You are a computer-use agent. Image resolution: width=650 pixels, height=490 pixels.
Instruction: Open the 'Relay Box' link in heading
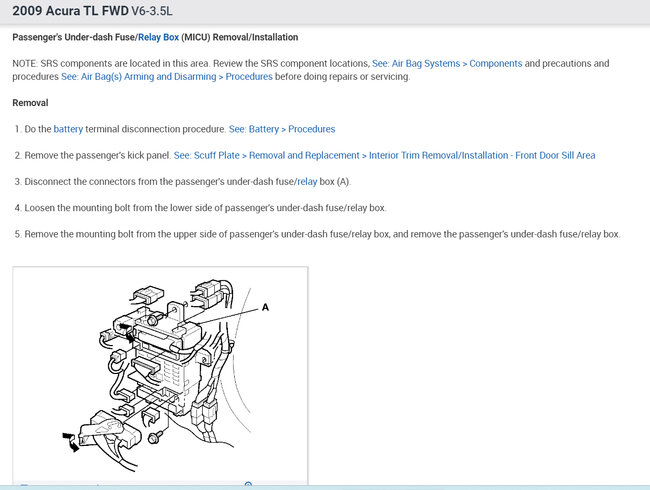(x=158, y=37)
